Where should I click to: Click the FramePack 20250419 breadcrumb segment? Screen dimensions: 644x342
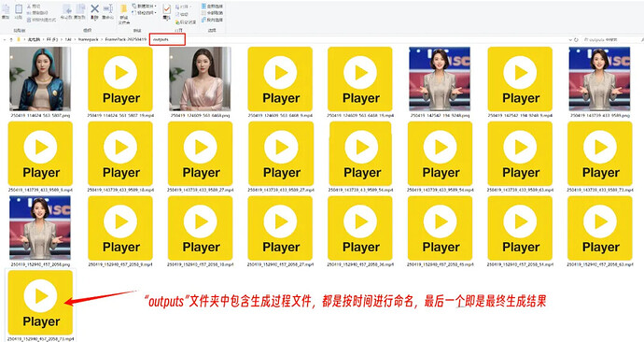(x=126, y=39)
